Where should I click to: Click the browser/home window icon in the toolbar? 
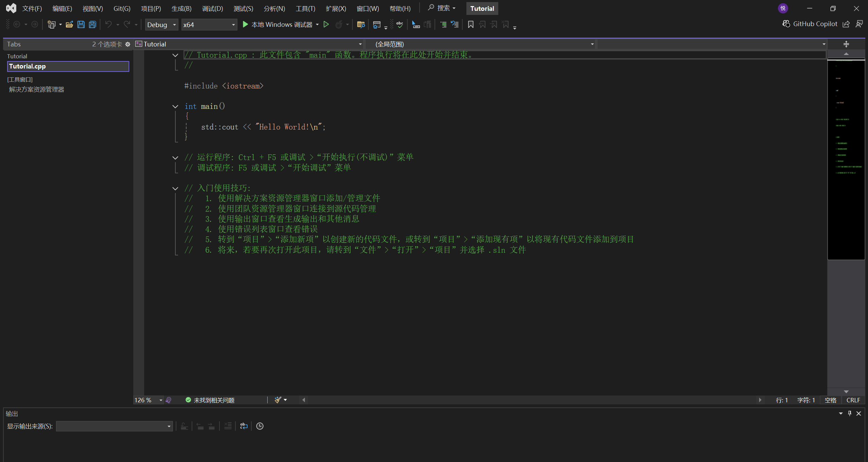377,24
